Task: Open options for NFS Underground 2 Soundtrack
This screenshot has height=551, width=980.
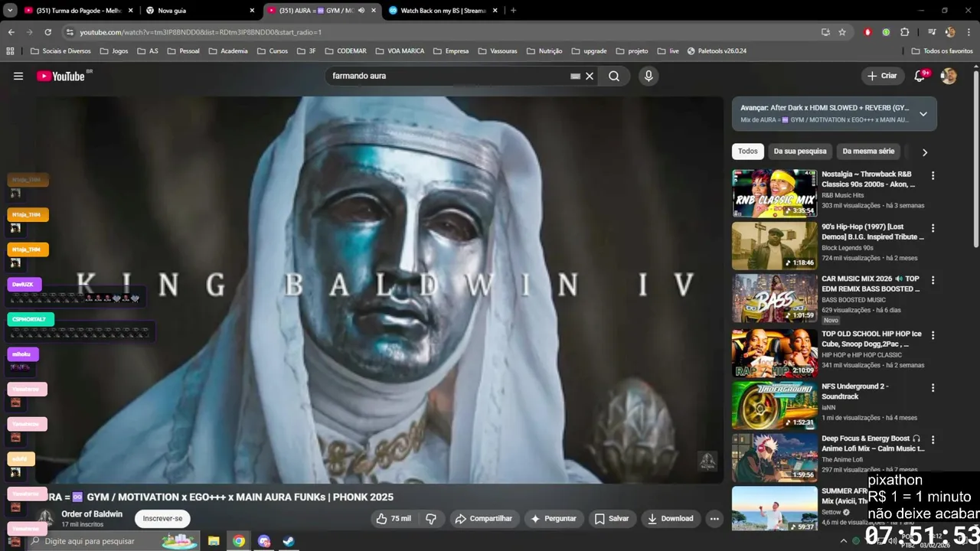Action: pos(933,388)
